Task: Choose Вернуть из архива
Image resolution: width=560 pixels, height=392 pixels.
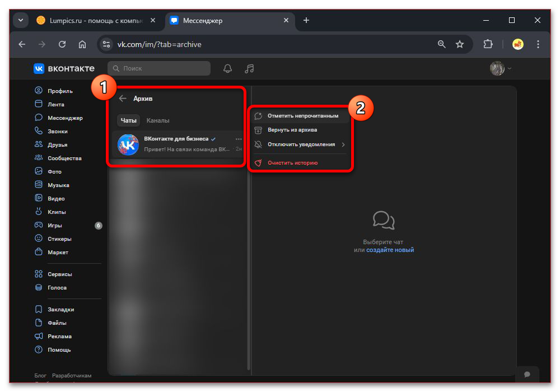Action: pyautogui.click(x=300, y=130)
